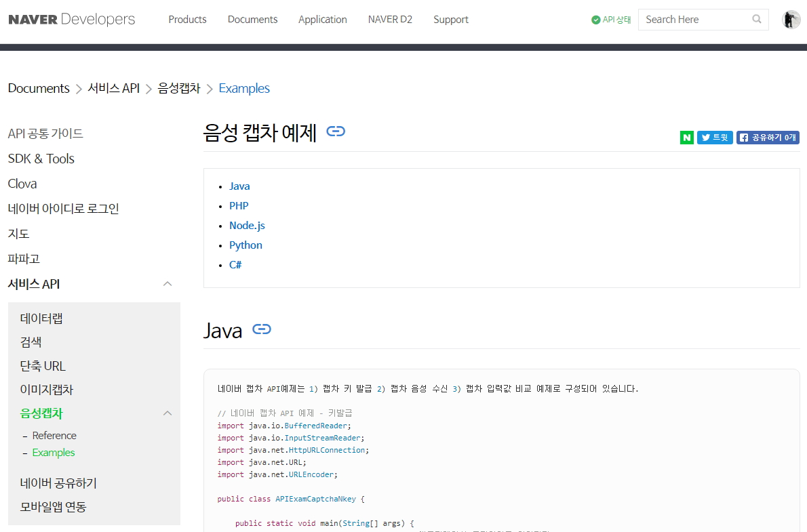This screenshot has width=807, height=532.
Task: Open Clova in sidebar
Action: point(22,184)
